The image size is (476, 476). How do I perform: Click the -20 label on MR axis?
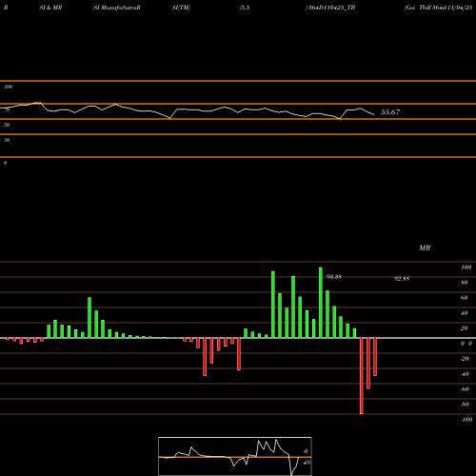click(x=465, y=359)
